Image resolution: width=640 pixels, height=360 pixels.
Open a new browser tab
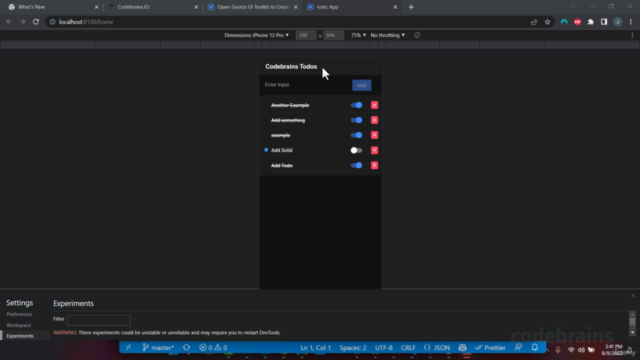pos(411,7)
